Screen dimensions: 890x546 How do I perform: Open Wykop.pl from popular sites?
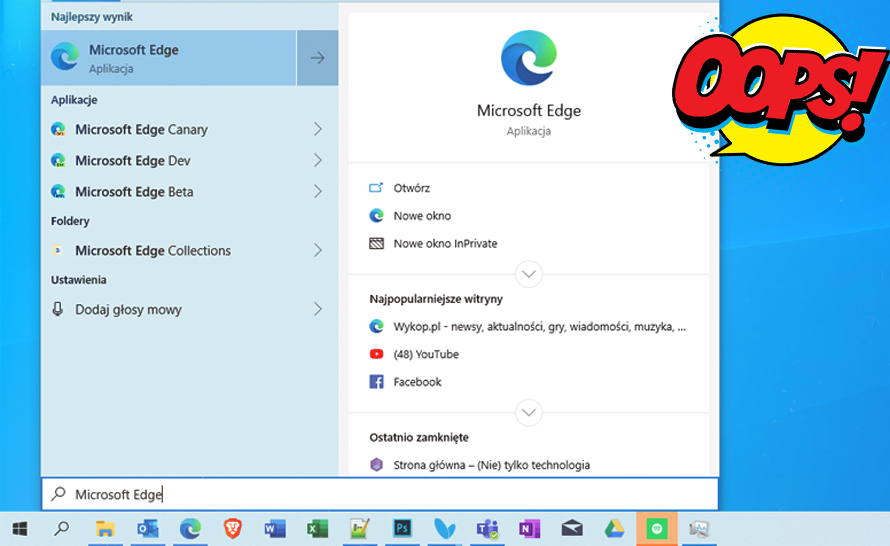539,326
